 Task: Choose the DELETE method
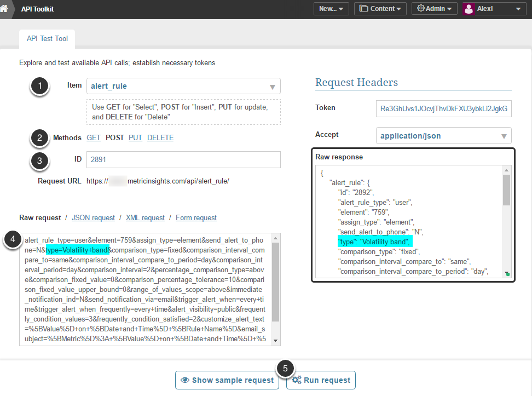pos(160,137)
